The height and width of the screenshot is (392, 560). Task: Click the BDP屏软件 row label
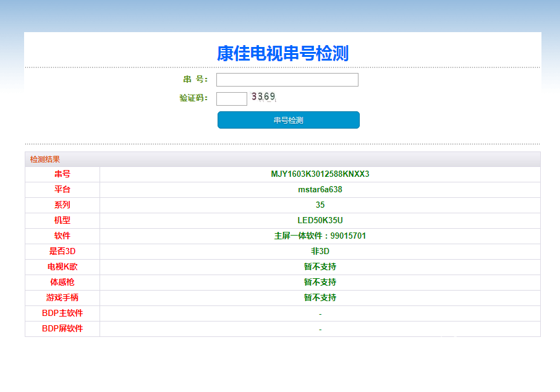click(62, 328)
